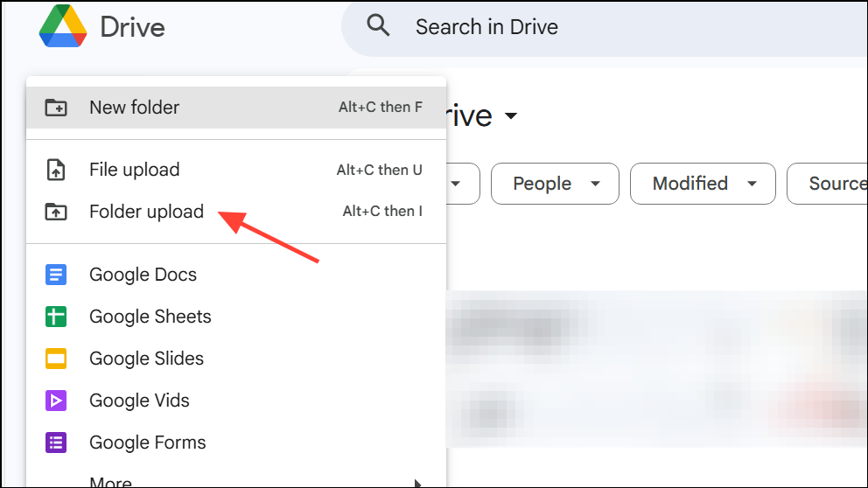Create a new Google Vids project
Image resolution: width=868 pixels, height=488 pixels.
pos(236,401)
